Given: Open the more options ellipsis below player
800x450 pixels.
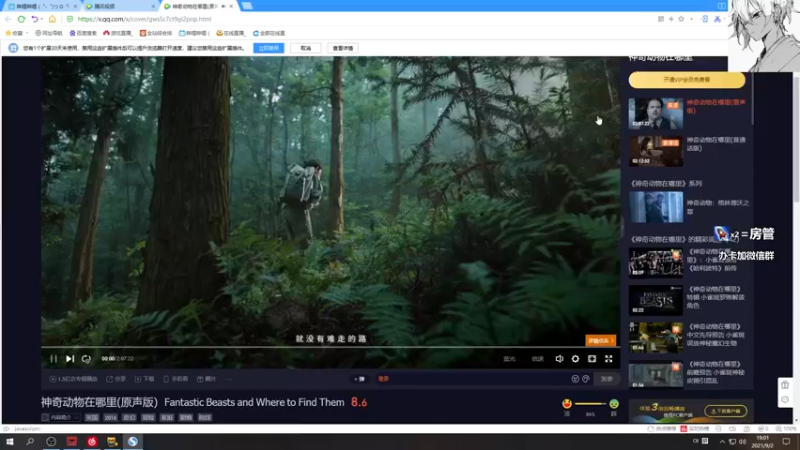Looking at the screenshot, I should pos(228,379).
